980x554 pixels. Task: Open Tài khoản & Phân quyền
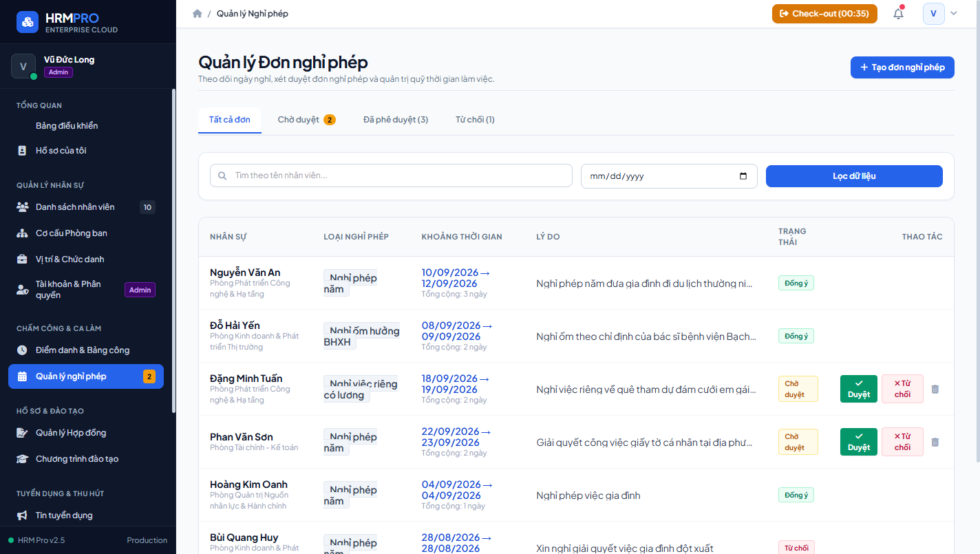click(x=86, y=290)
